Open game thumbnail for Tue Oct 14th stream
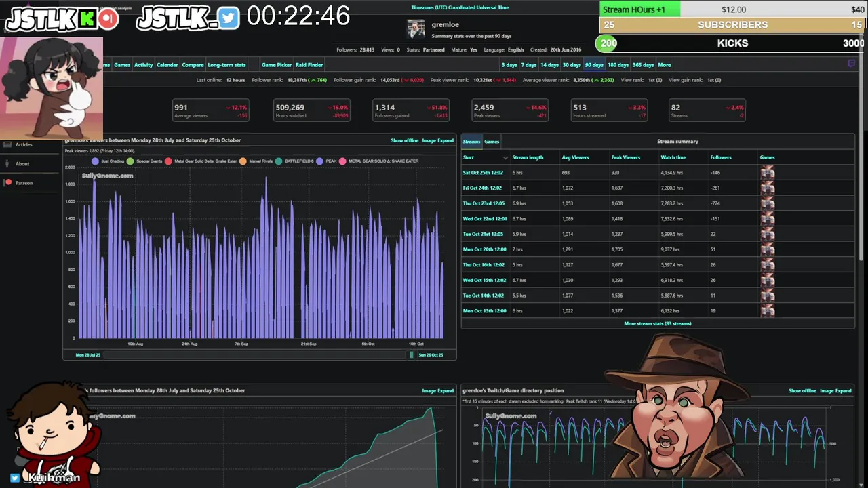 click(768, 296)
